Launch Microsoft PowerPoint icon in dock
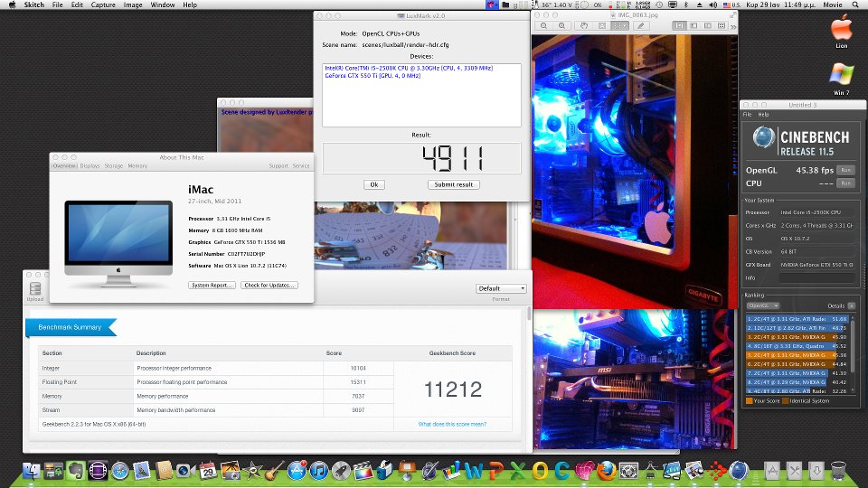Viewport: 868px width, 488px height. (495, 470)
